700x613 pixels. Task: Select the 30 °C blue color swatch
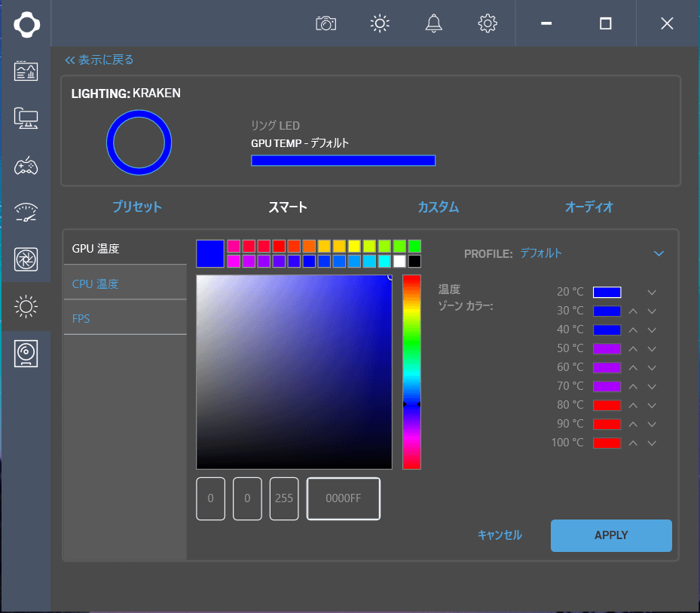pos(607,311)
